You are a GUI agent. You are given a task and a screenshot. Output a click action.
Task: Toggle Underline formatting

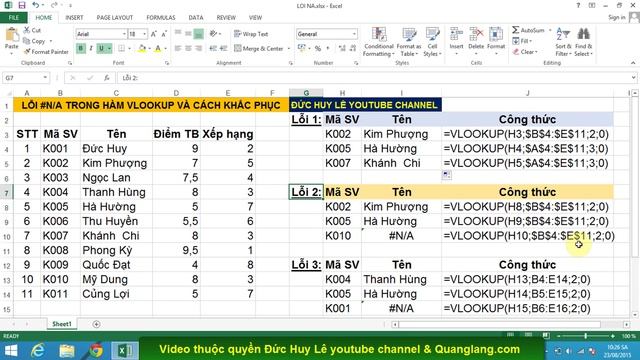(x=101, y=49)
